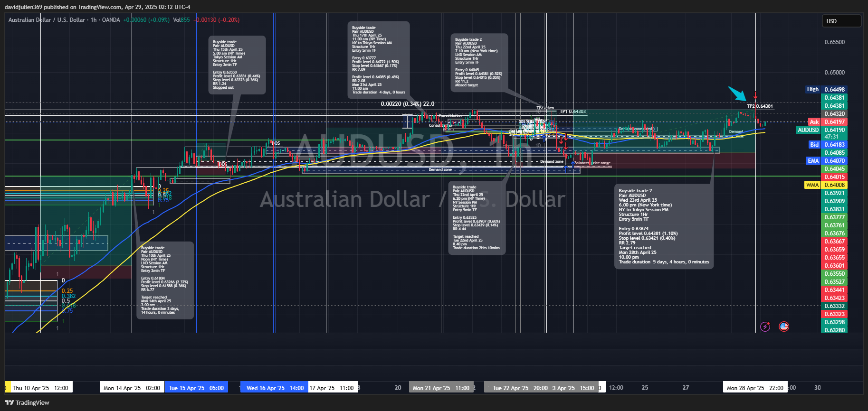Click the TP2 0.64381 label on the chart
Viewport: 868px width, 411px height.
click(x=760, y=106)
